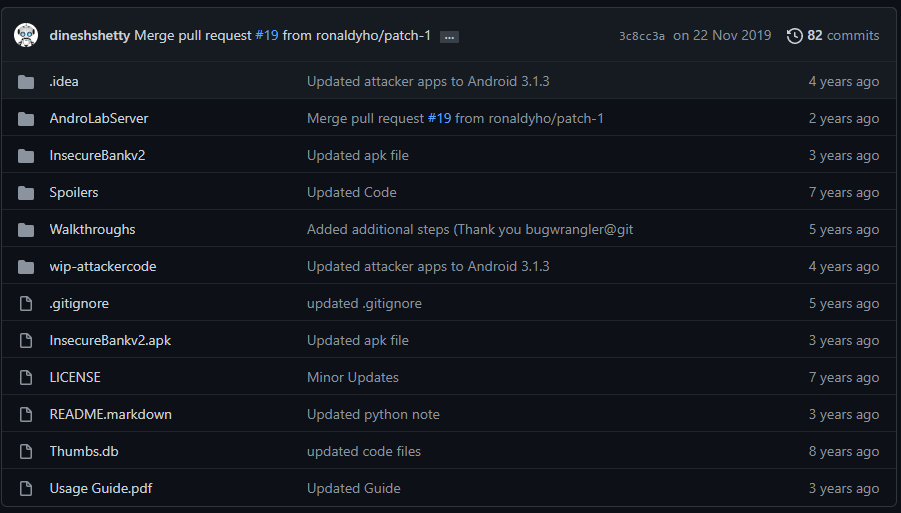Open the Thumbs.db file
This screenshot has height=513, width=901.
[x=84, y=452]
